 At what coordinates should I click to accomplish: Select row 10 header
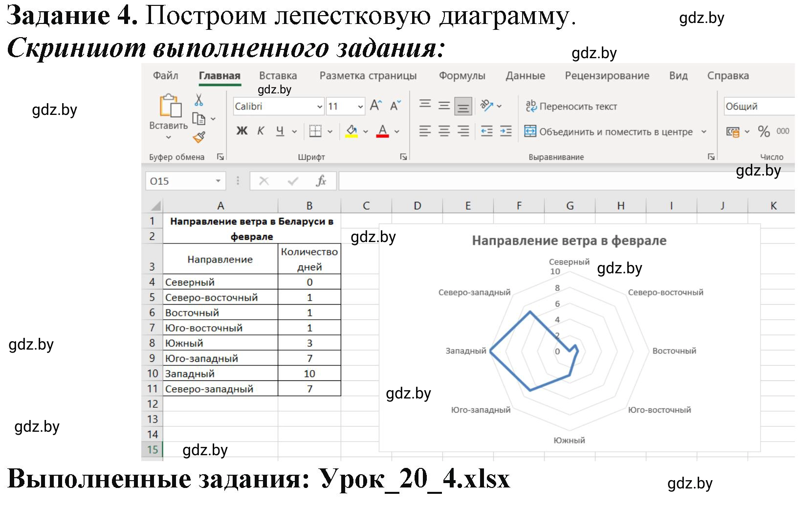152,374
